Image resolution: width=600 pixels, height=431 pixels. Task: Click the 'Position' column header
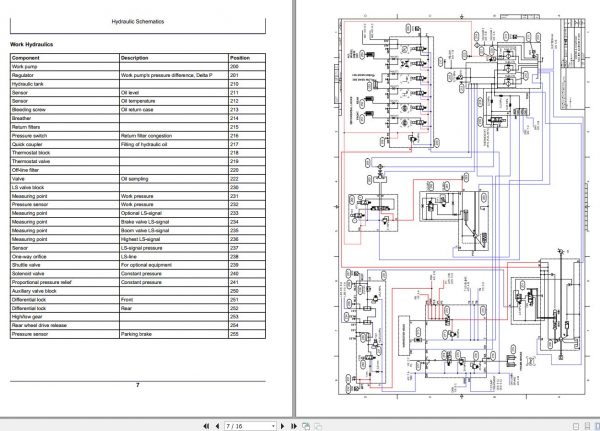click(x=247, y=58)
